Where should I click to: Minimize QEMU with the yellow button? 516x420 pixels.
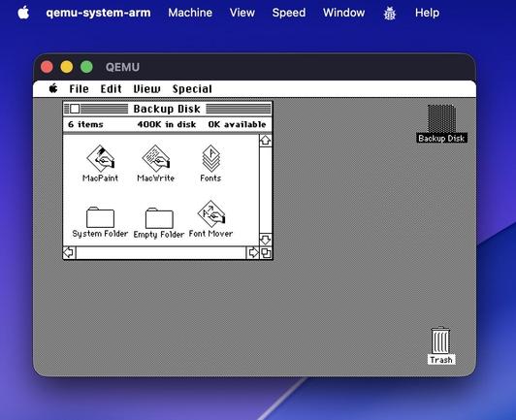(x=67, y=67)
